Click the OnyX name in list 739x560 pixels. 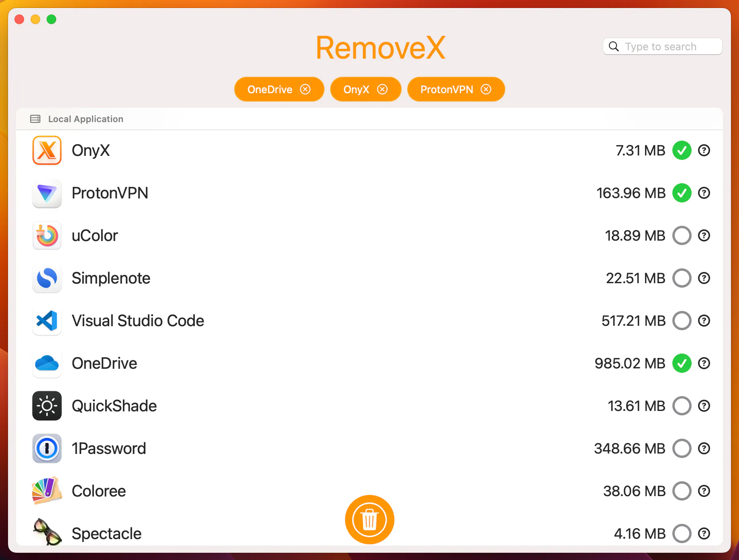tap(91, 151)
